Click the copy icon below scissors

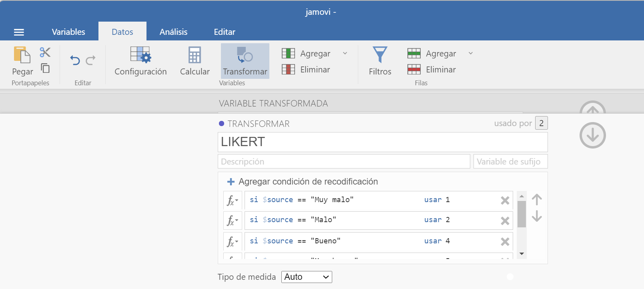click(x=45, y=68)
